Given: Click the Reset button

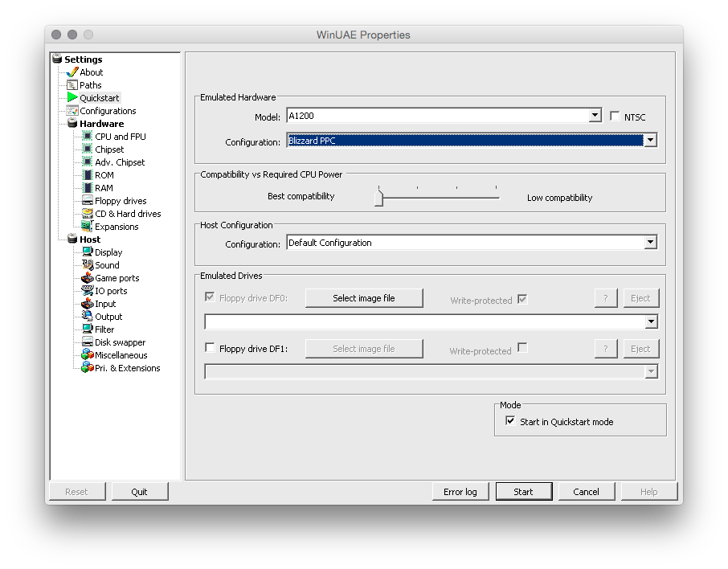Looking at the screenshot, I should [x=76, y=491].
